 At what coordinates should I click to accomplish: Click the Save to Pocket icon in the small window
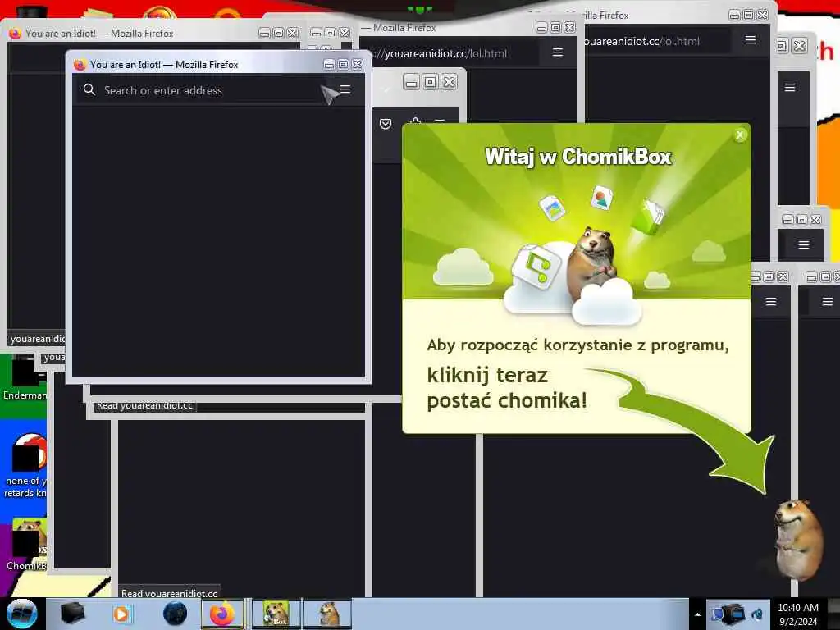click(x=386, y=125)
